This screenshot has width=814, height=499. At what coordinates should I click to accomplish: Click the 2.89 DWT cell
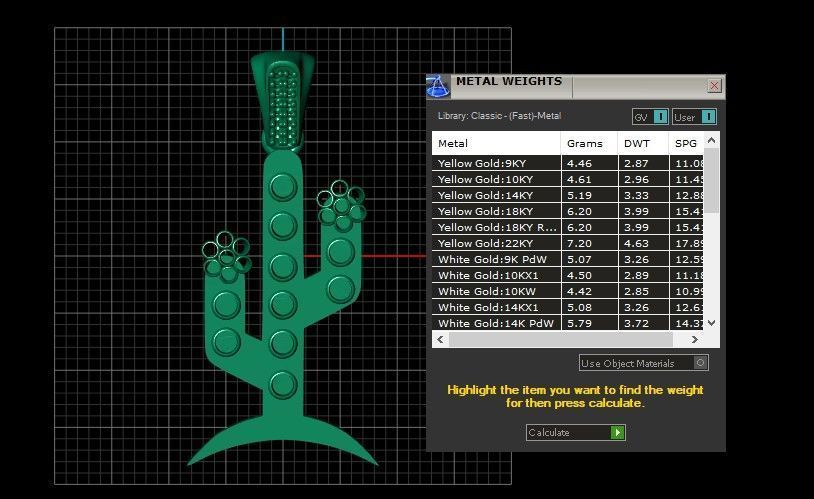coord(644,275)
